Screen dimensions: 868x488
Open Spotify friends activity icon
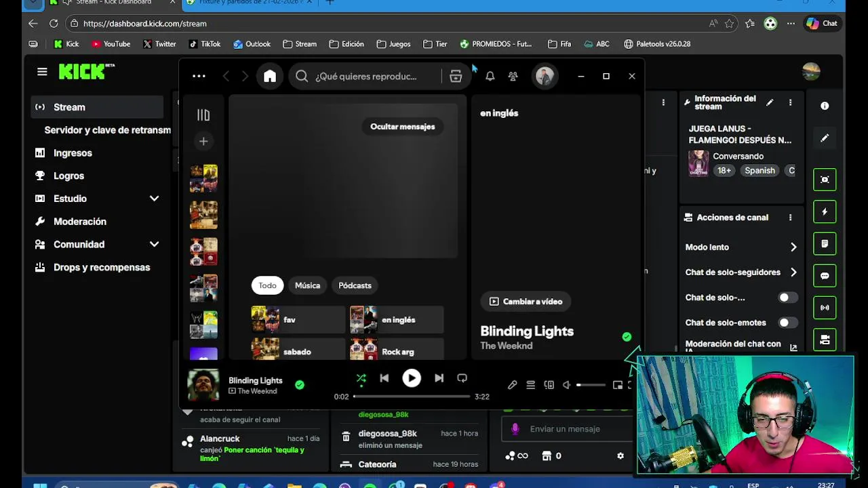[513, 76]
